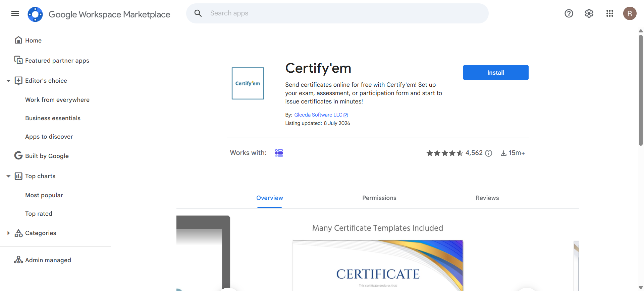Click the download count icon

(503, 153)
